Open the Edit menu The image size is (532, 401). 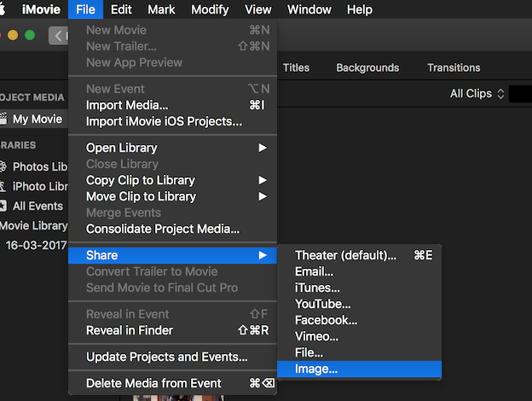[x=121, y=9]
